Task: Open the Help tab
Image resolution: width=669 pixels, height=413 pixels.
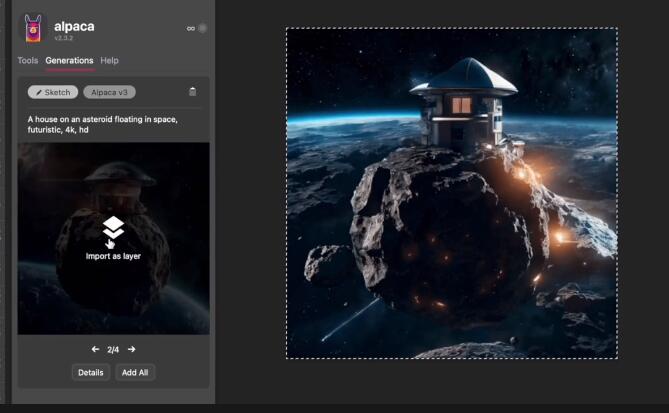Action: click(109, 61)
